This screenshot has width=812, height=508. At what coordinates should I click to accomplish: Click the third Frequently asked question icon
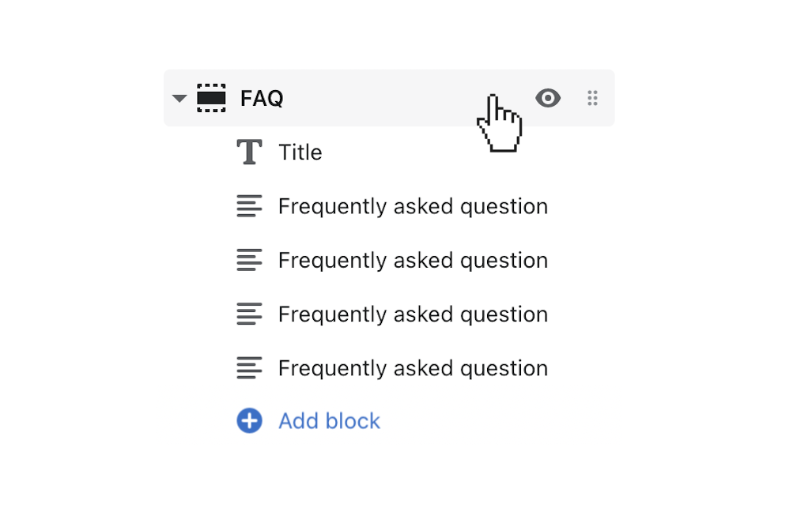(x=248, y=314)
